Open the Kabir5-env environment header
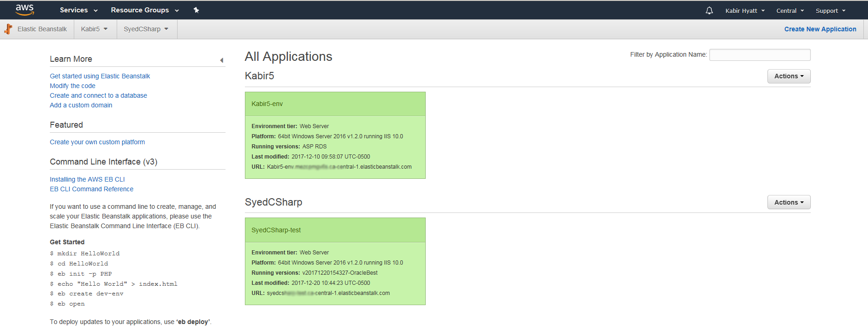Screen dimensions: 868x336 335,104
